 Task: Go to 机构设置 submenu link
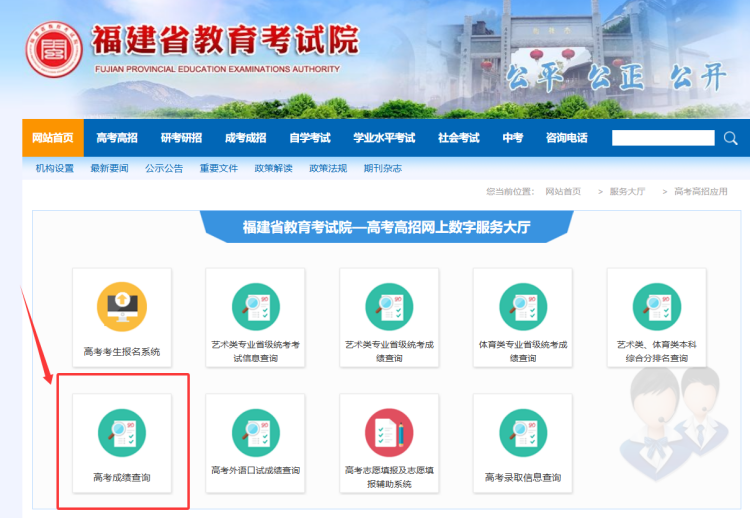click(x=55, y=168)
